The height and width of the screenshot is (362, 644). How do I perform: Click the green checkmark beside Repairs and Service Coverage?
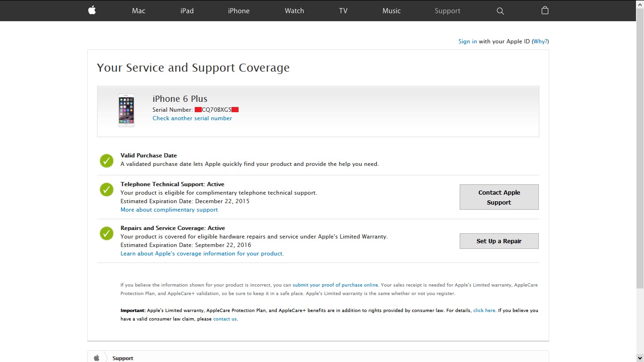coord(107,233)
